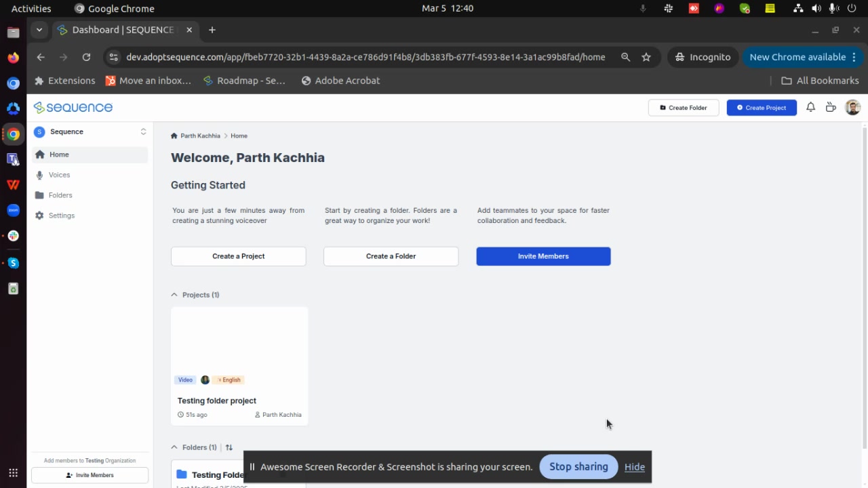
Task: Open Google Chrome from Ubuntu dock
Action: (13, 134)
